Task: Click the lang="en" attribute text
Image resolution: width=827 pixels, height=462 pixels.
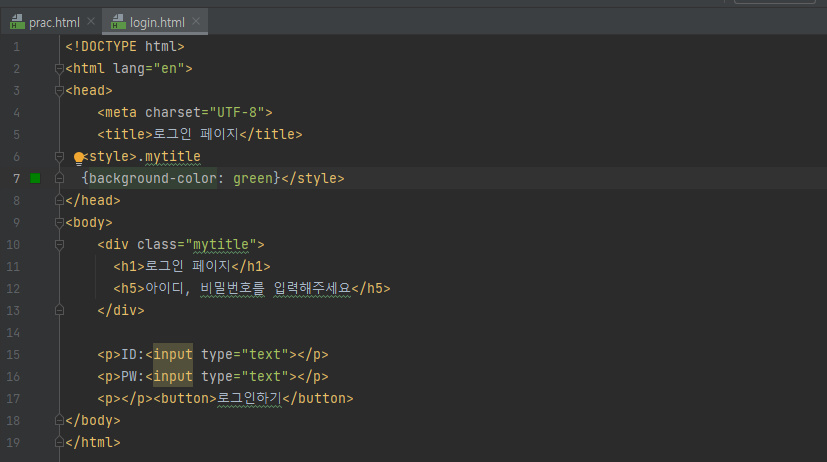Action: click(x=149, y=69)
